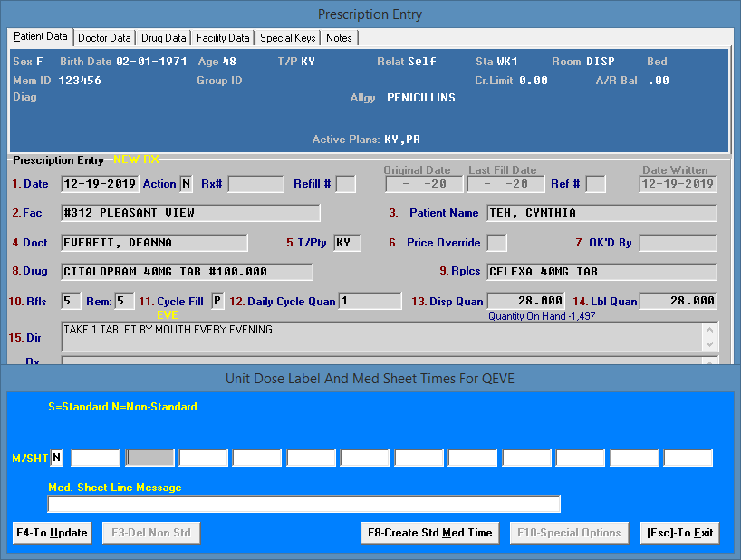Open the Special Keys tab
This screenshot has height=560, width=741.
click(x=288, y=38)
